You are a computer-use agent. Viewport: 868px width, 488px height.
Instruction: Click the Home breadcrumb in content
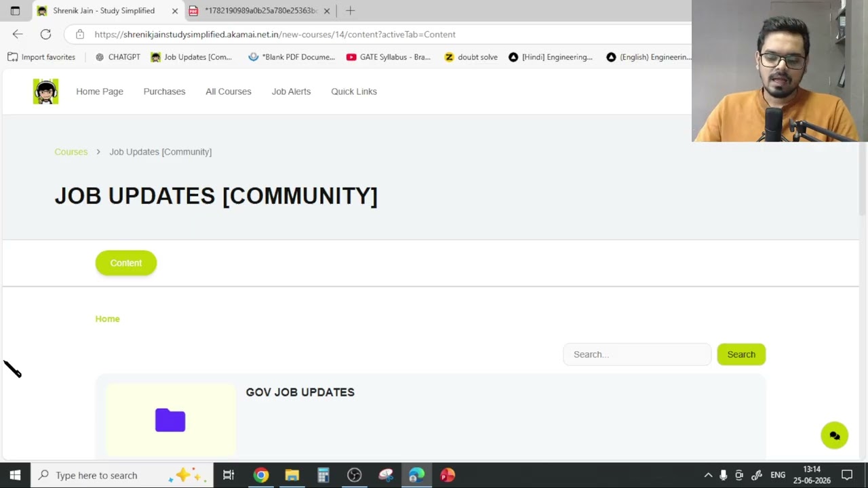click(107, 319)
